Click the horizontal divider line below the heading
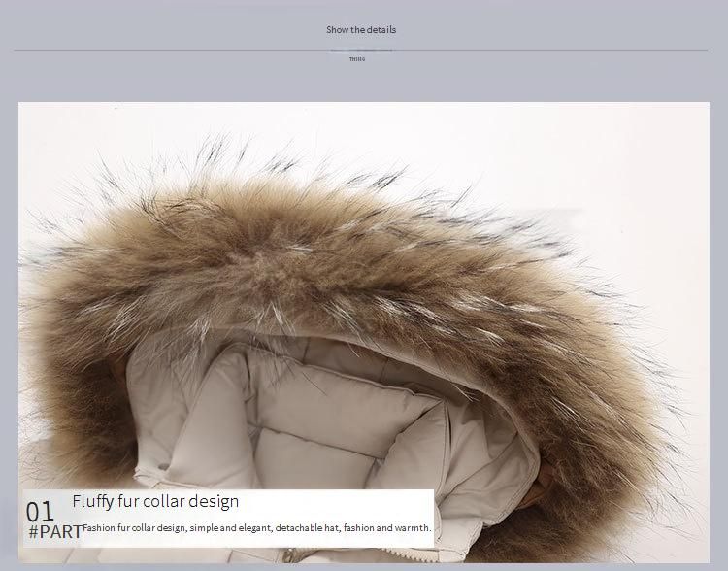 194,50
